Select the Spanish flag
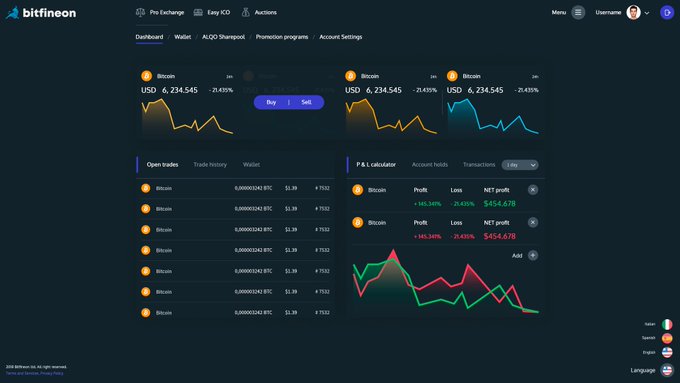Screen dimensions: 680x383 click(667, 338)
